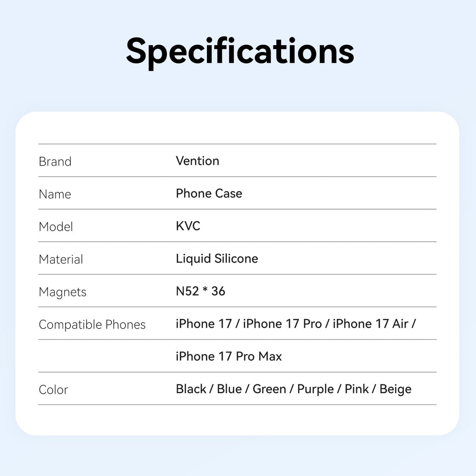Click the "Name" row label
The height and width of the screenshot is (476, 476).
click(x=55, y=194)
